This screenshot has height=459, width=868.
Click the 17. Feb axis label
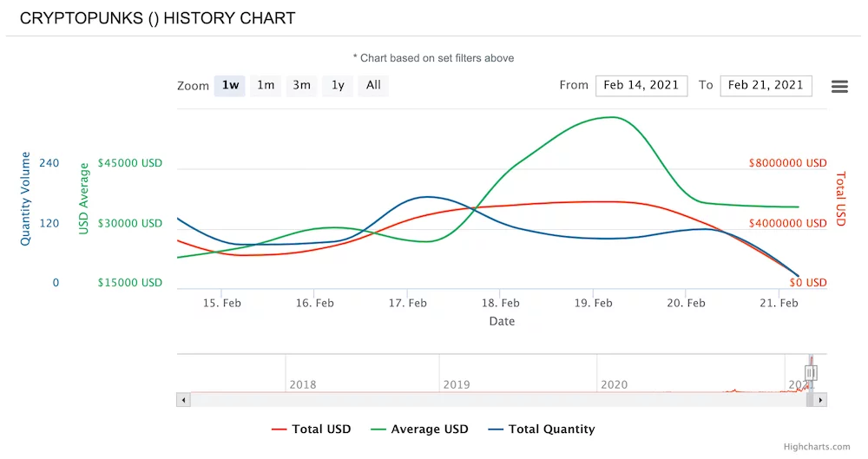(x=407, y=304)
